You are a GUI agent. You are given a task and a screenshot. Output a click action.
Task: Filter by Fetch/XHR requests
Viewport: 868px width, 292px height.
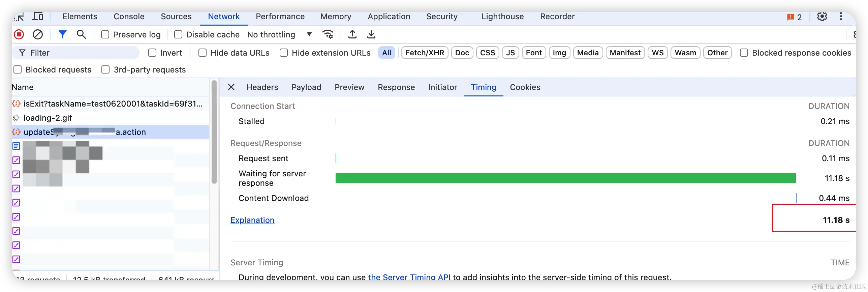[425, 53]
